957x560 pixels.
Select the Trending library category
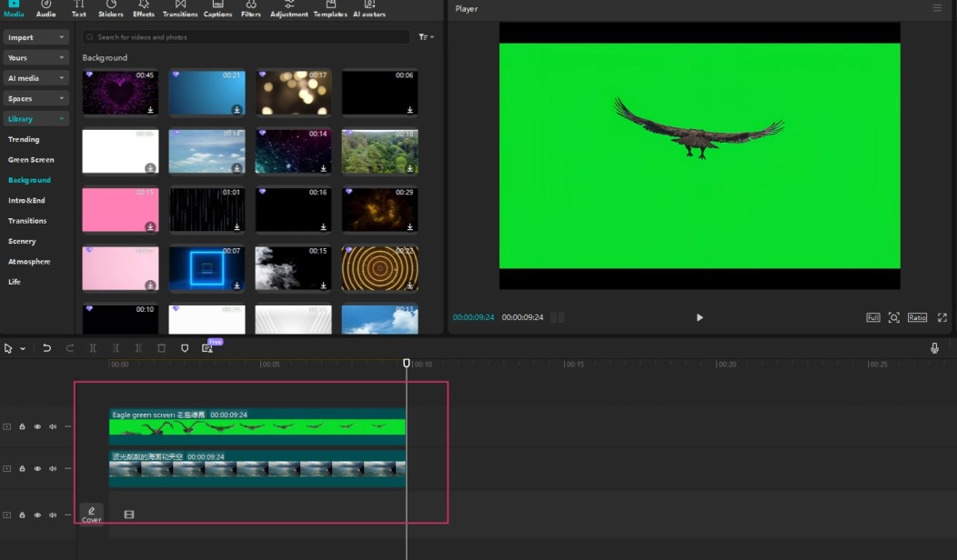pyautogui.click(x=24, y=139)
